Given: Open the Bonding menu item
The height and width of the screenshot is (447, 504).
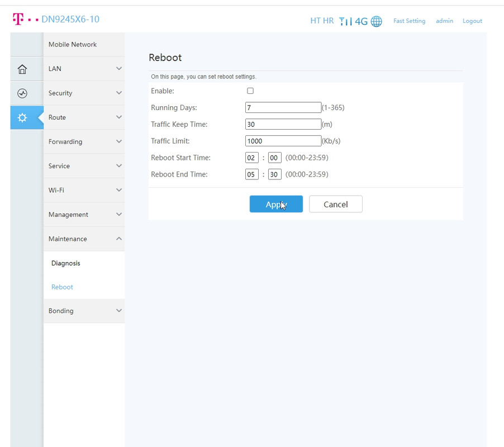Looking at the screenshot, I should click(84, 311).
